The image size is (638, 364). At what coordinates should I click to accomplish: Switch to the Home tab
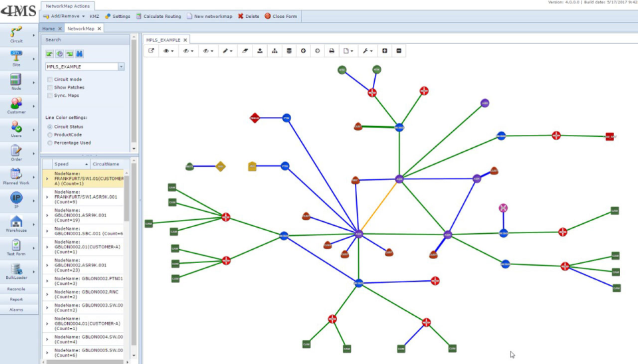point(49,29)
